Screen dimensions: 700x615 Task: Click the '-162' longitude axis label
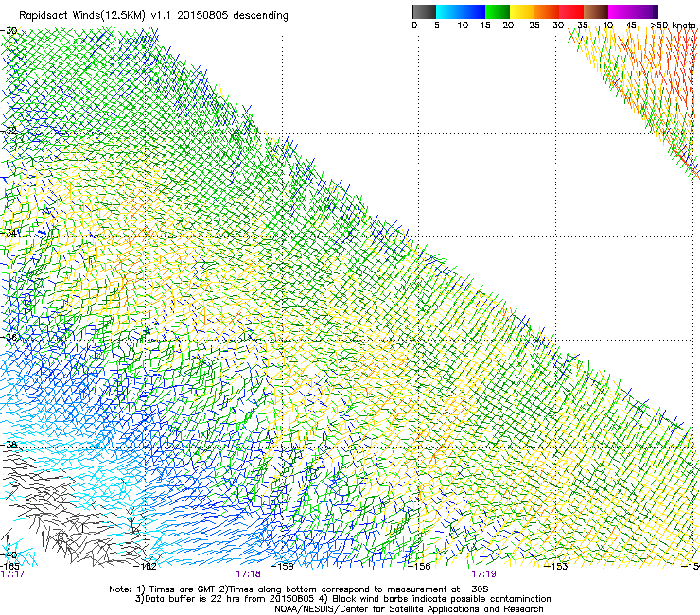point(146,567)
